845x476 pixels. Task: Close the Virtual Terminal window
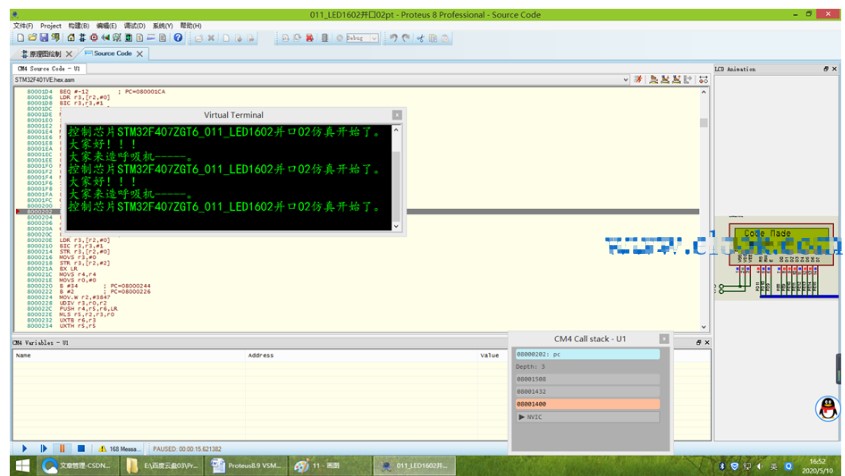[x=397, y=115]
